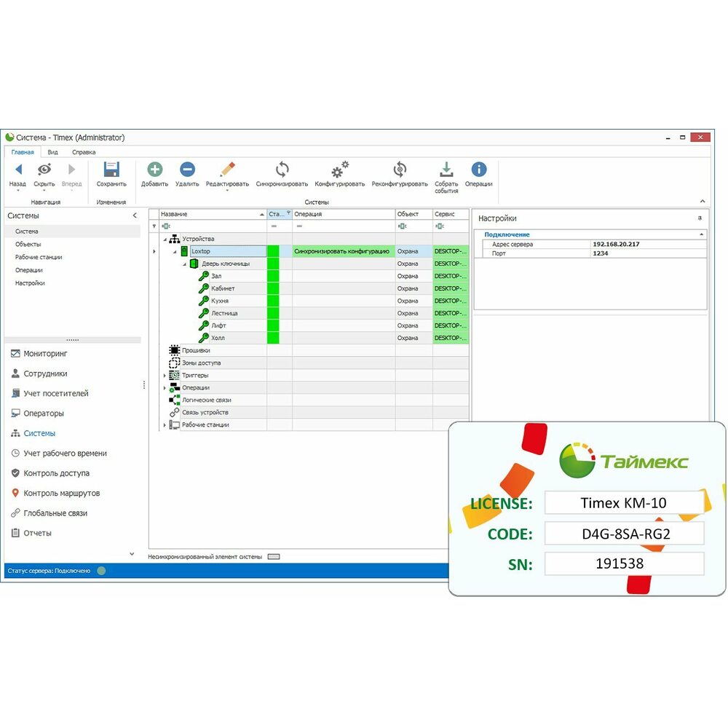Image resolution: width=728 pixels, height=728 pixels.
Task: Collapse the Устройства tree node
Action: (x=165, y=240)
